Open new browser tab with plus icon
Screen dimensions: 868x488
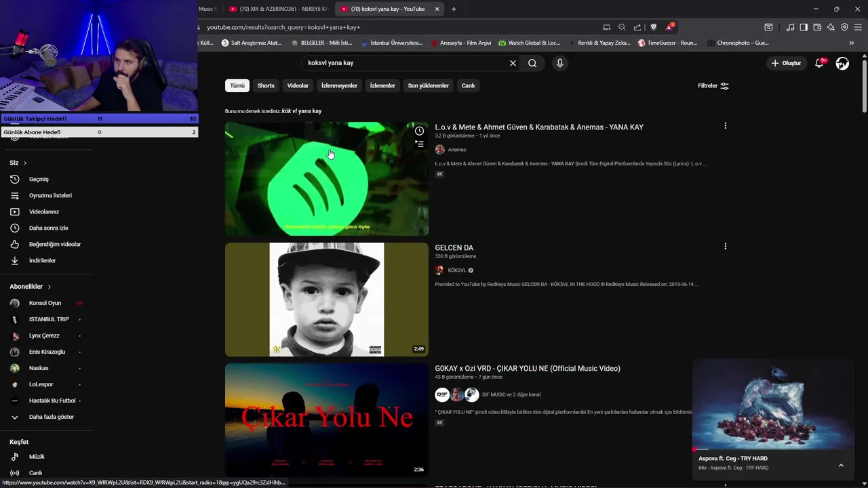point(454,9)
